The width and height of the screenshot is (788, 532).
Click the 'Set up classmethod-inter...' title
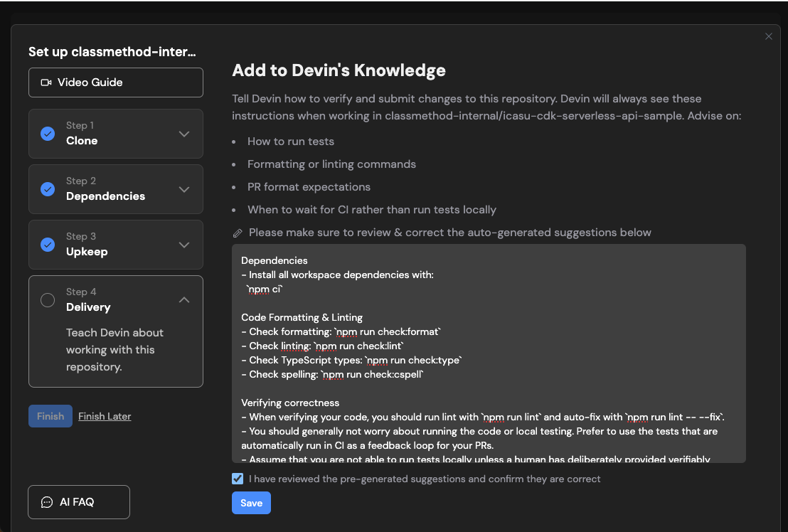point(112,52)
